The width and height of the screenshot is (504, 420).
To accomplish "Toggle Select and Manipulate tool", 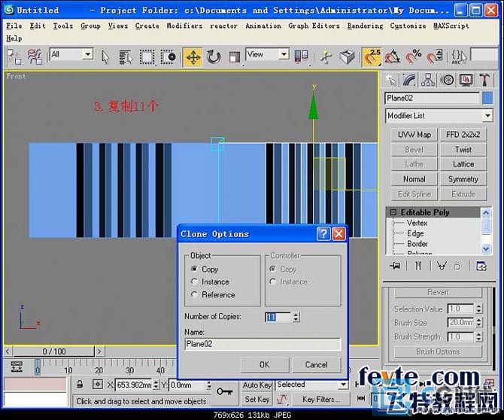I will [x=326, y=57].
